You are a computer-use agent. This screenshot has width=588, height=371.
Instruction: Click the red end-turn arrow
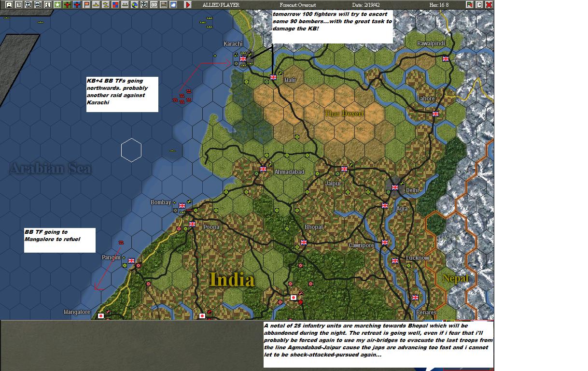(x=188, y=5)
